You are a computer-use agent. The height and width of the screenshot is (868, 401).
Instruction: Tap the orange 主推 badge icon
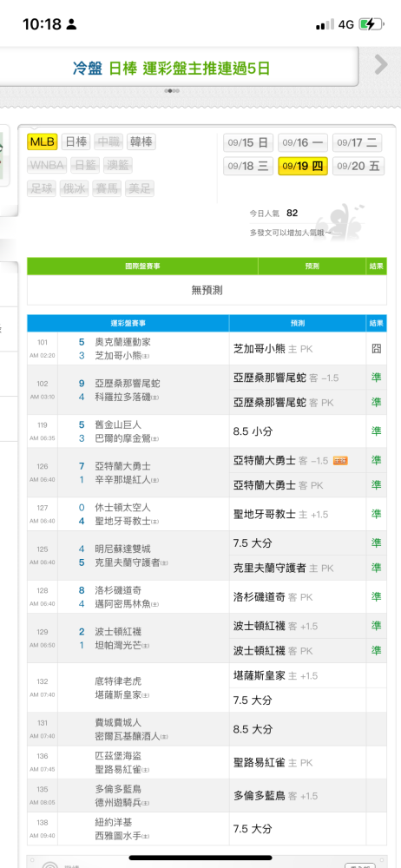340,461
